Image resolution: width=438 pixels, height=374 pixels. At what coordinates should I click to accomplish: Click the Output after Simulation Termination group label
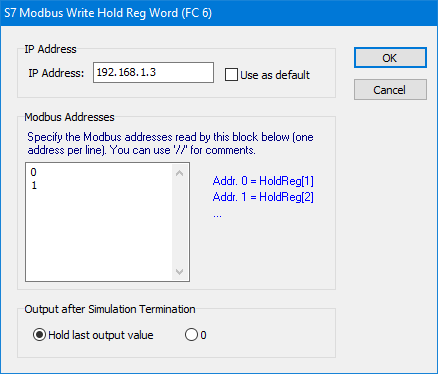coord(110,309)
